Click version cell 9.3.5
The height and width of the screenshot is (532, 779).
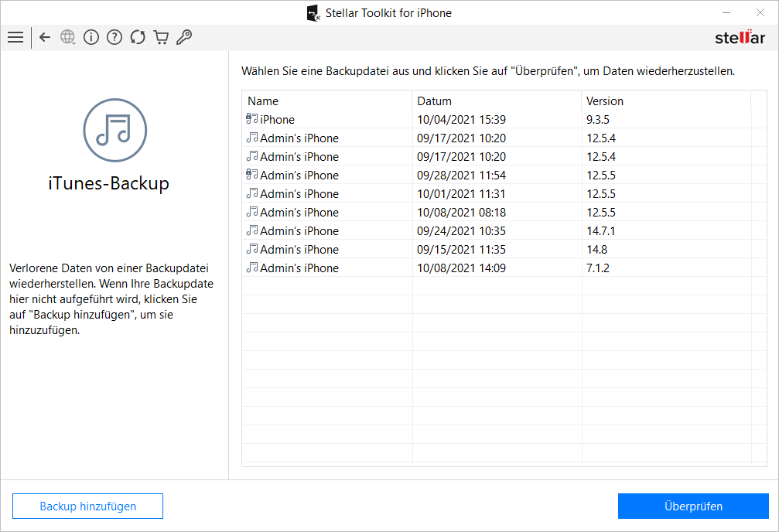tap(598, 120)
